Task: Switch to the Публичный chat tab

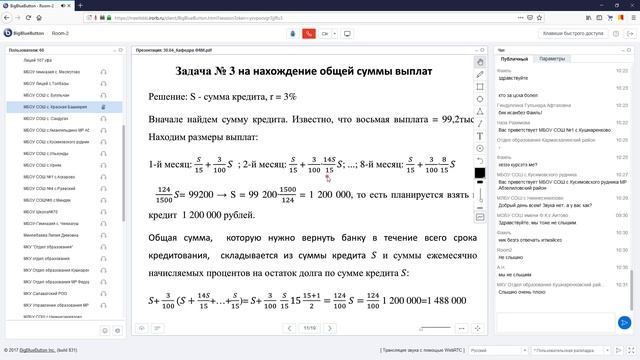Action: (514, 59)
